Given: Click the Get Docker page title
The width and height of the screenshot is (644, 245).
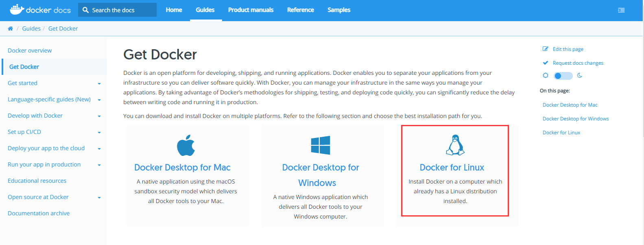Looking at the screenshot, I should click(160, 55).
